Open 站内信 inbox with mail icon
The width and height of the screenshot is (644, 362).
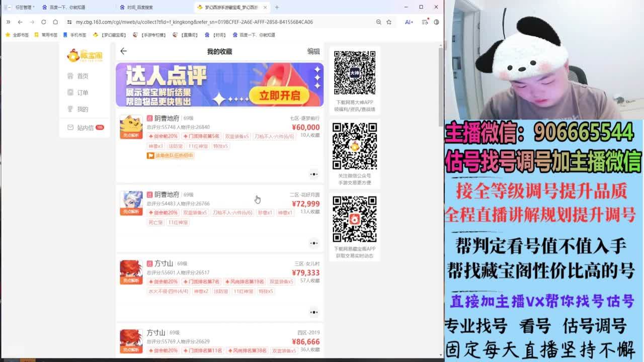[85, 128]
